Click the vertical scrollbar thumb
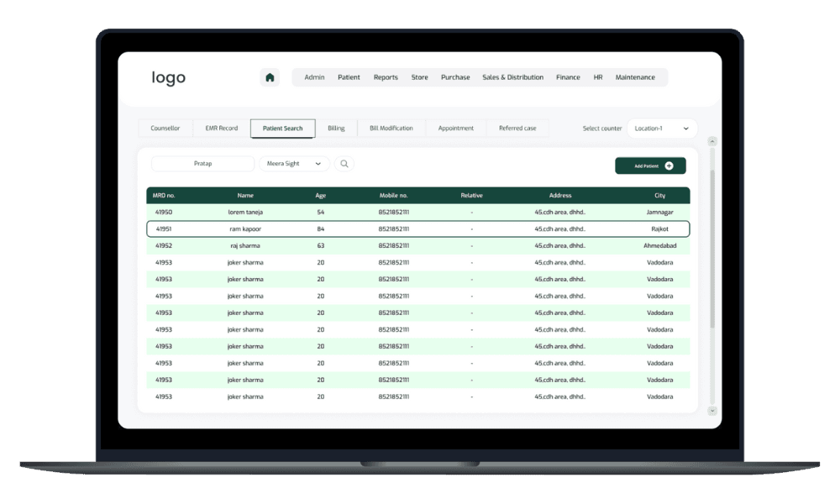The width and height of the screenshot is (840, 504). tap(712, 249)
